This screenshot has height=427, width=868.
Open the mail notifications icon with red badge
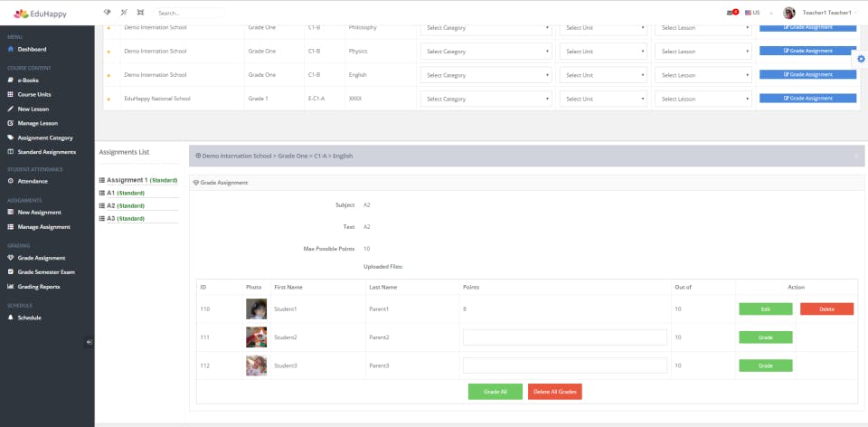pos(732,12)
